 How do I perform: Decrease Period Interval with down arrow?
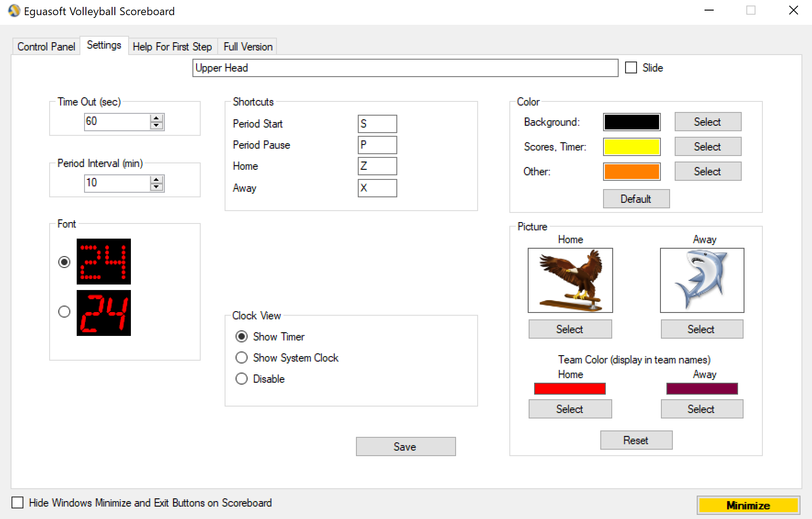click(x=157, y=187)
